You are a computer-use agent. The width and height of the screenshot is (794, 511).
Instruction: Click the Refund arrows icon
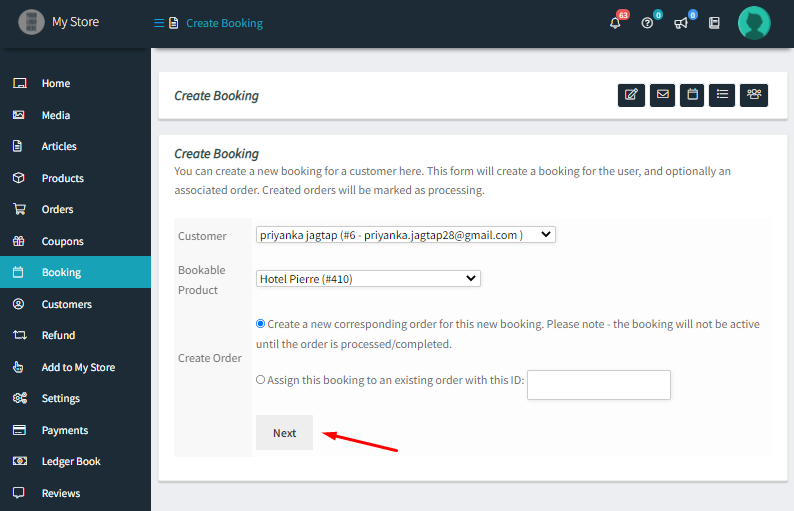tap(19, 335)
